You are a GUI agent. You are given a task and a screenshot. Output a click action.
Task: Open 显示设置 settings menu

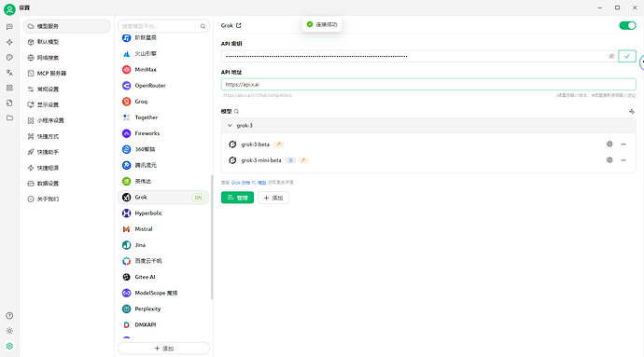click(67, 104)
